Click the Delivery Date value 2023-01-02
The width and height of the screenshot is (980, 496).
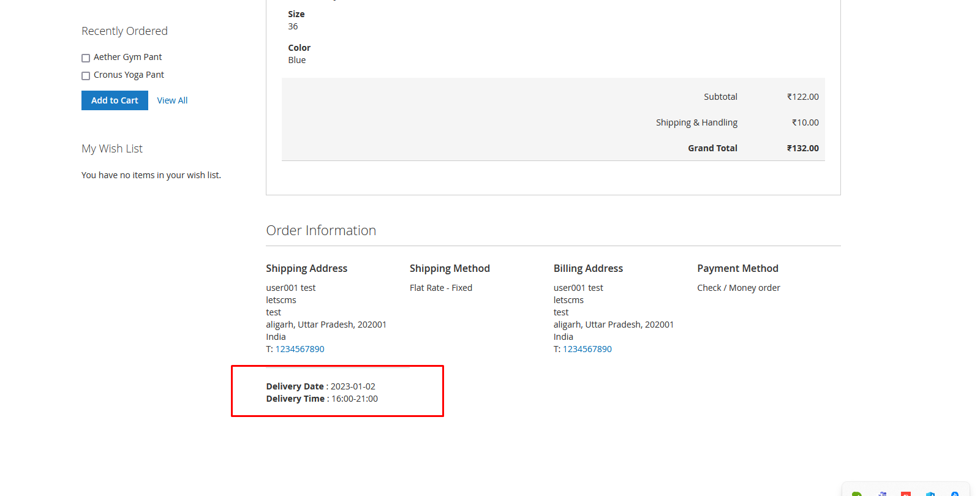353,386
